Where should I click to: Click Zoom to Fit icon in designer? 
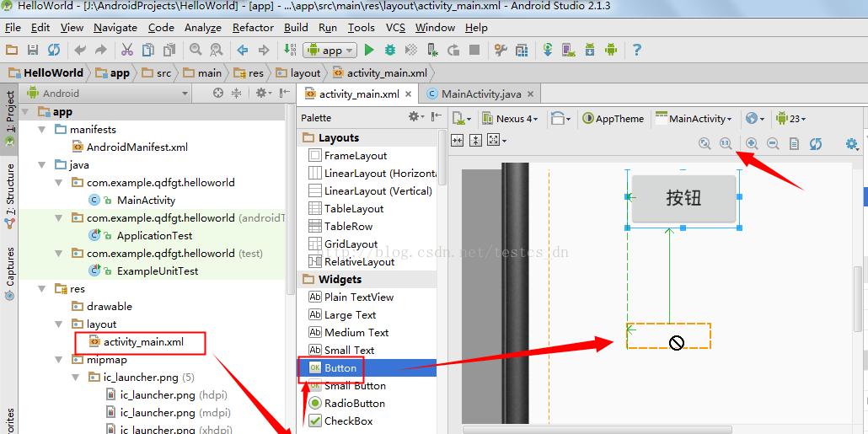coord(705,144)
